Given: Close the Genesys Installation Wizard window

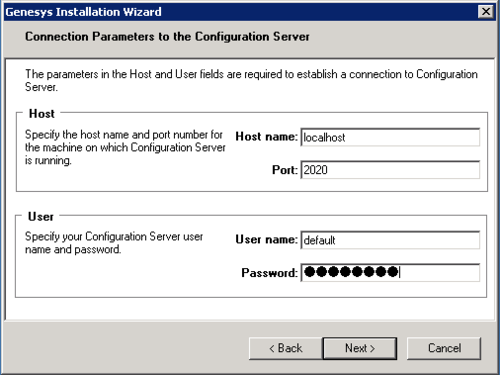Looking at the screenshot, I should (x=486, y=12).
